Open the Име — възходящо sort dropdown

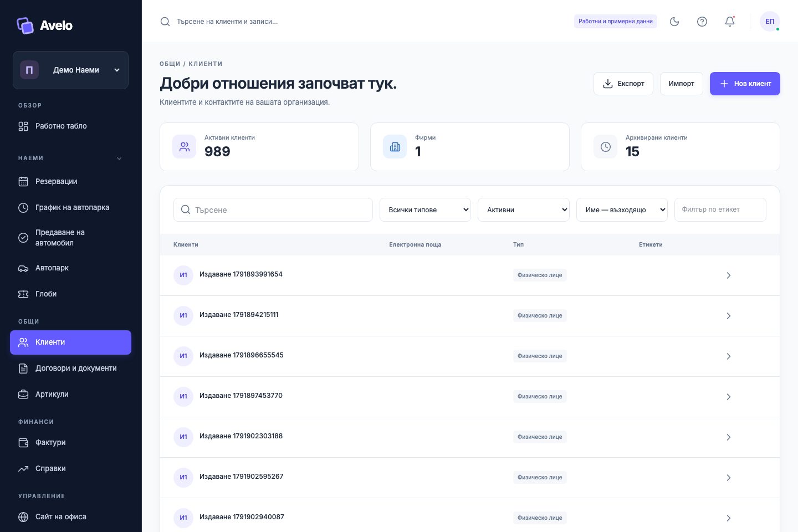click(x=622, y=209)
